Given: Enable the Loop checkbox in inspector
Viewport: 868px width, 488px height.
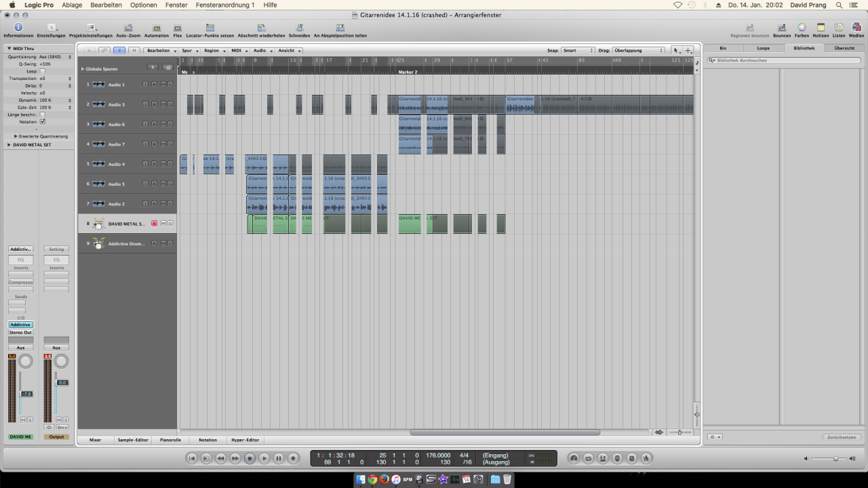Looking at the screenshot, I should pyautogui.click(x=43, y=71).
